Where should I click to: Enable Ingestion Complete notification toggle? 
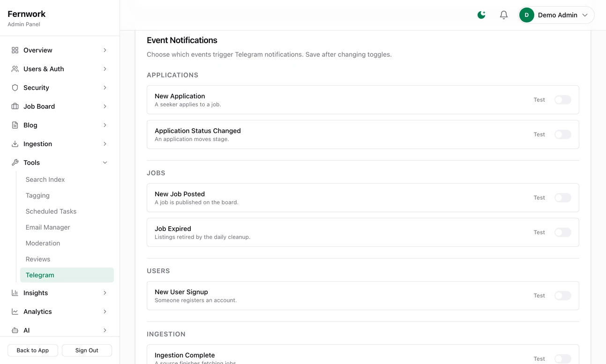pyautogui.click(x=563, y=359)
